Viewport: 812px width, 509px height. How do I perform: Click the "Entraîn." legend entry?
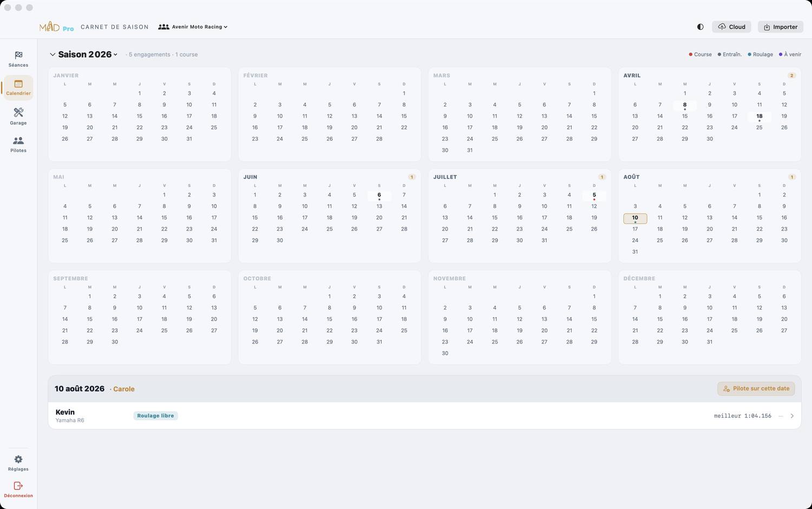pos(730,55)
